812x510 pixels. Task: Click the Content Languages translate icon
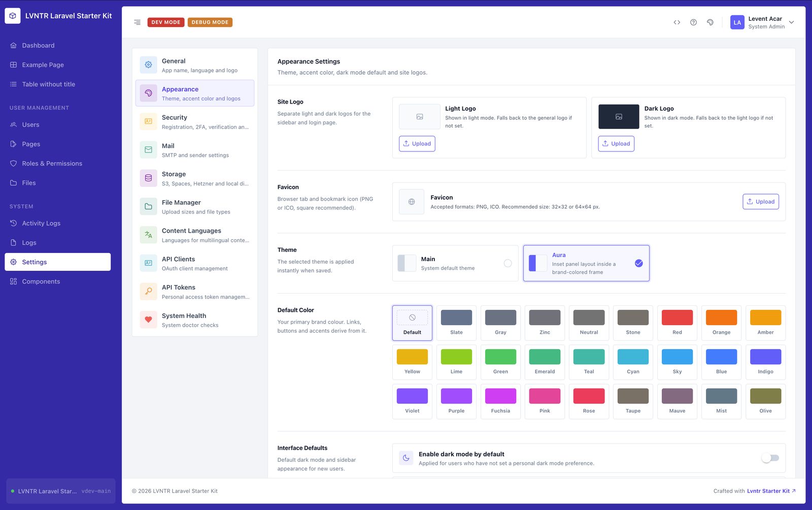click(148, 235)
